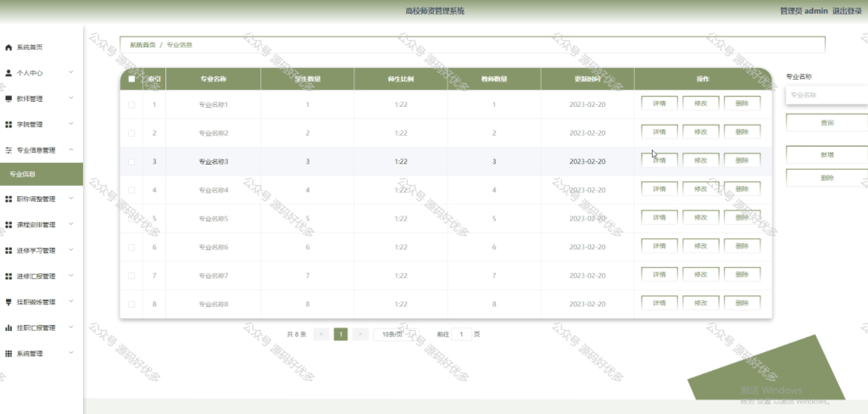Check the row checkbox for 专业名称1

point(131,104)
